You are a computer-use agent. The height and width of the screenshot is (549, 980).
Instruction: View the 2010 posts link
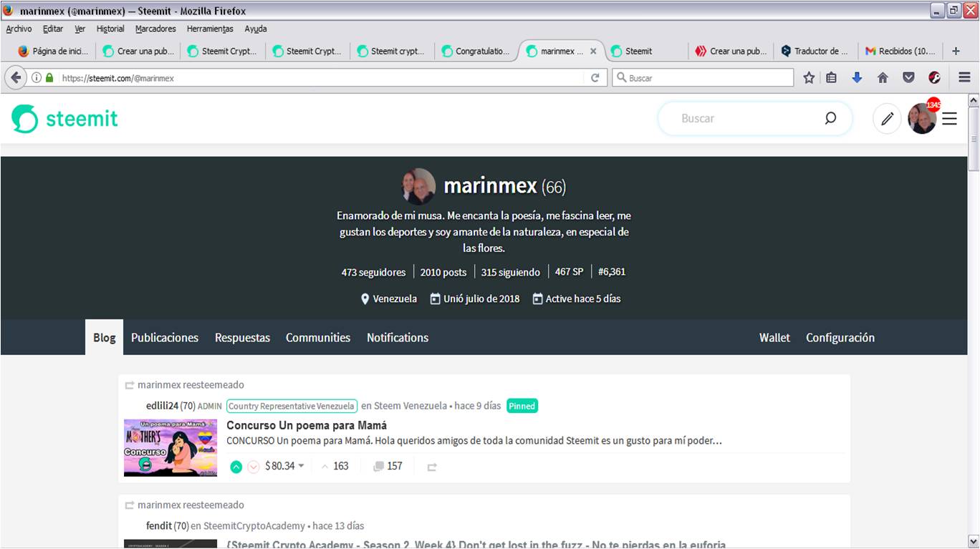click(x=443, y=272)
